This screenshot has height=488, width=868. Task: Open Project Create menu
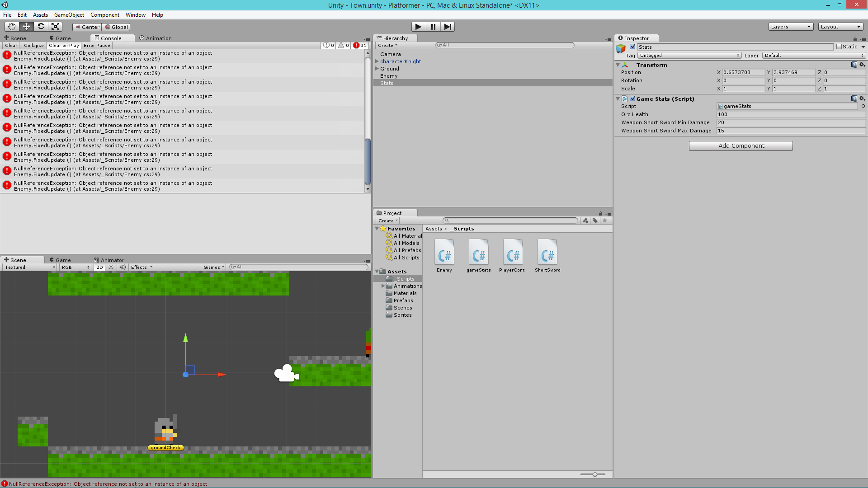388,221
